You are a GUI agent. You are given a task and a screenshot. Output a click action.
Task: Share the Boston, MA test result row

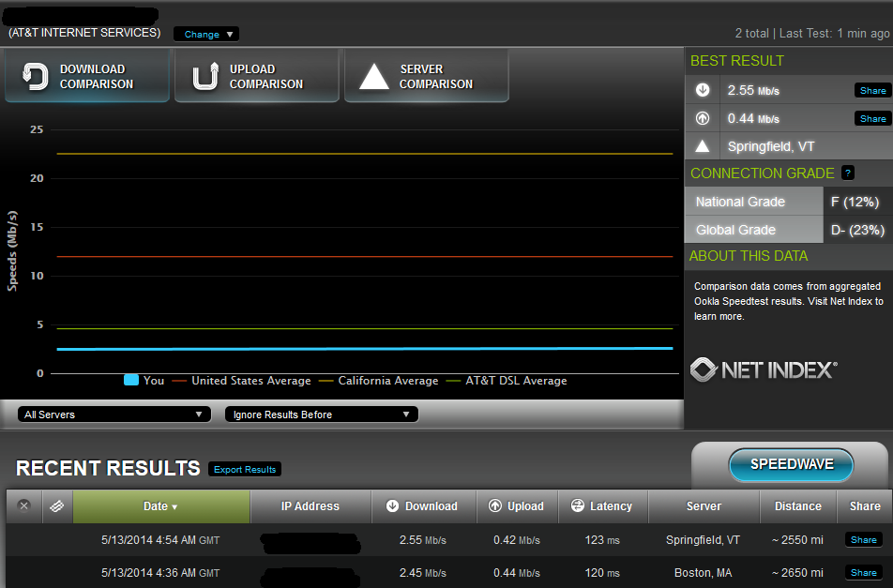click(863, 573)
